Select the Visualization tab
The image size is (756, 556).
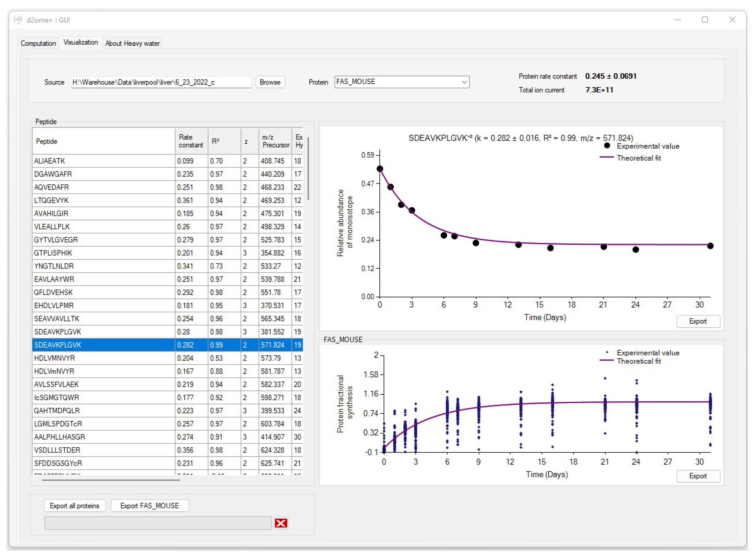tap(80, 42)
